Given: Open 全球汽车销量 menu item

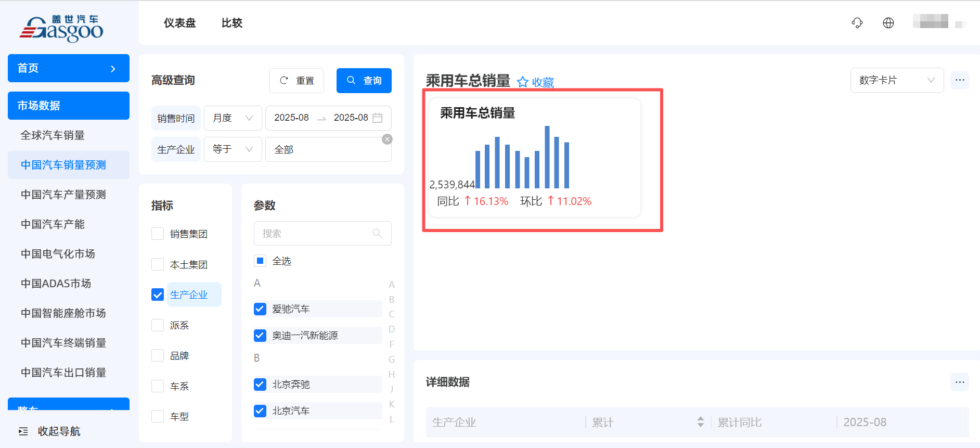Looking at the screenshot, I should pos(69,135).
